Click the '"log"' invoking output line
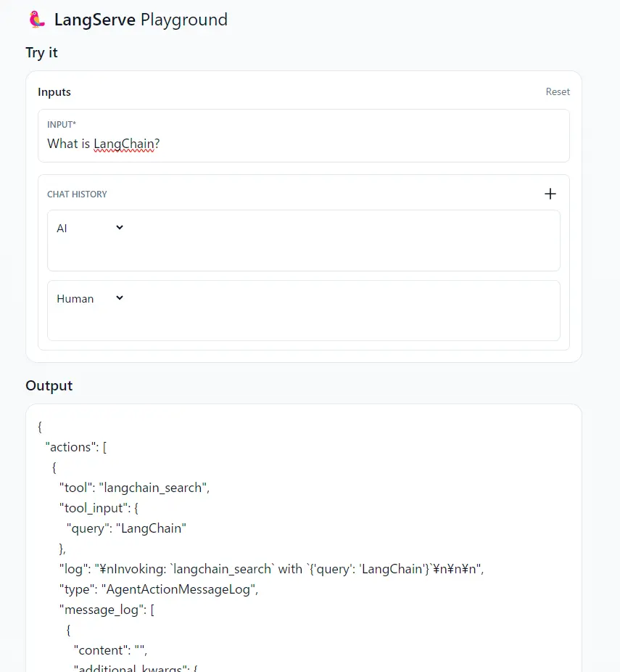 [x=271, y=569]
